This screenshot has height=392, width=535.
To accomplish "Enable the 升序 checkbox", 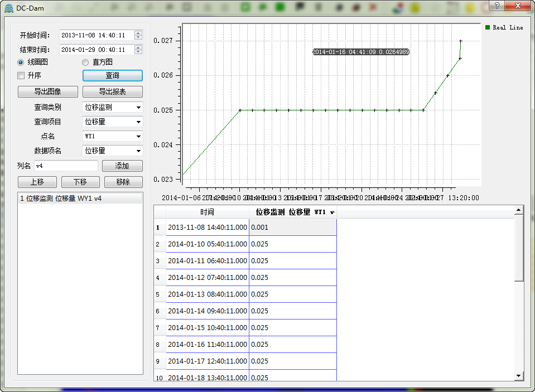I will coord(21,75).
